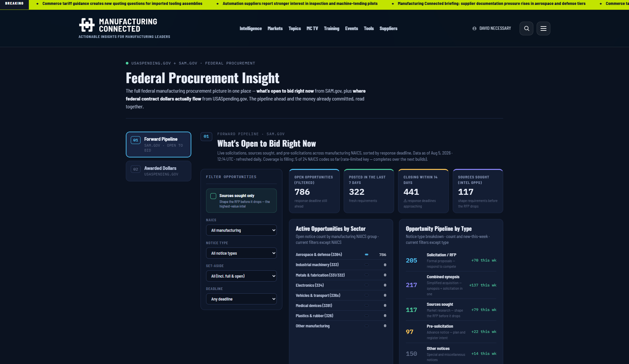Expand the Notice Type dropdown

pyautogui.click(x=241, y=253)
